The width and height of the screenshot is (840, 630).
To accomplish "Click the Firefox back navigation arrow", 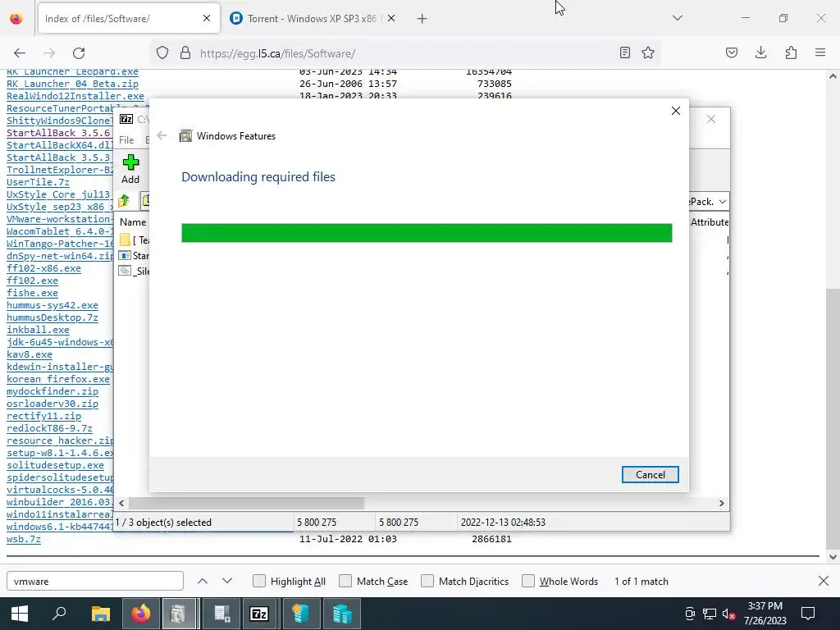I will coord(20,53).
